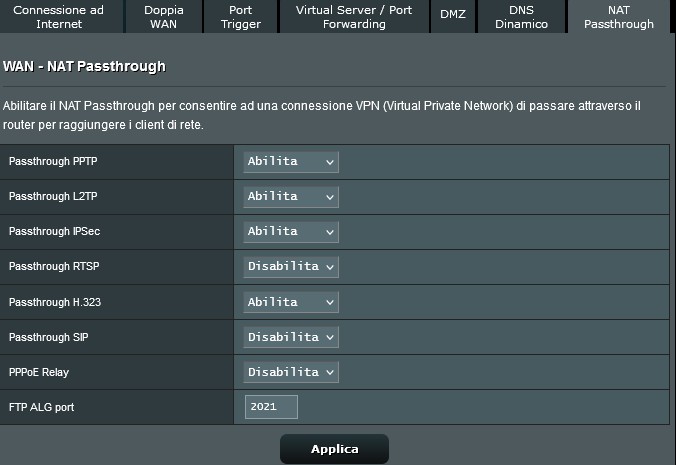Go to Virtual Server / Port Forwarding tab
Viewport: 676px width, 465px height.
click(x=353, y=16)
